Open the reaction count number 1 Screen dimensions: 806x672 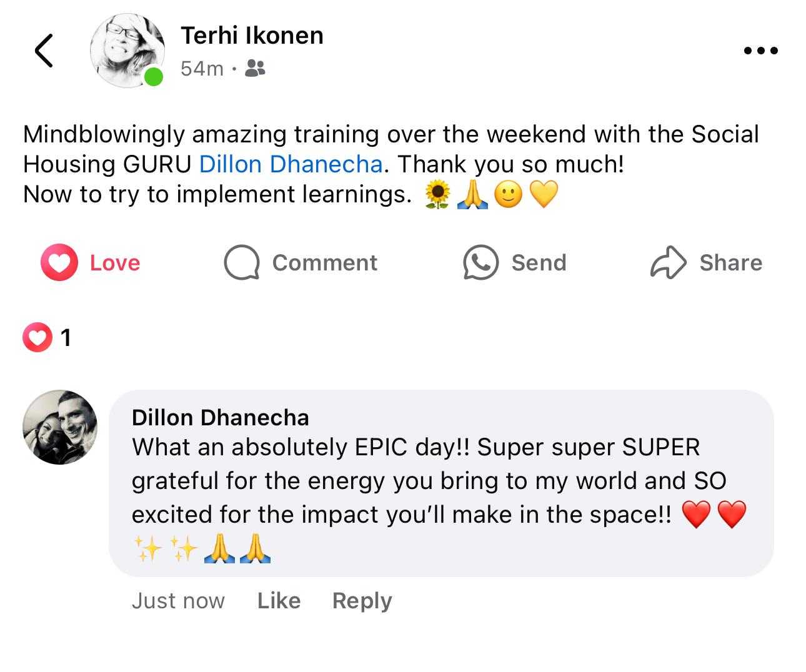(x=66, y=338)
